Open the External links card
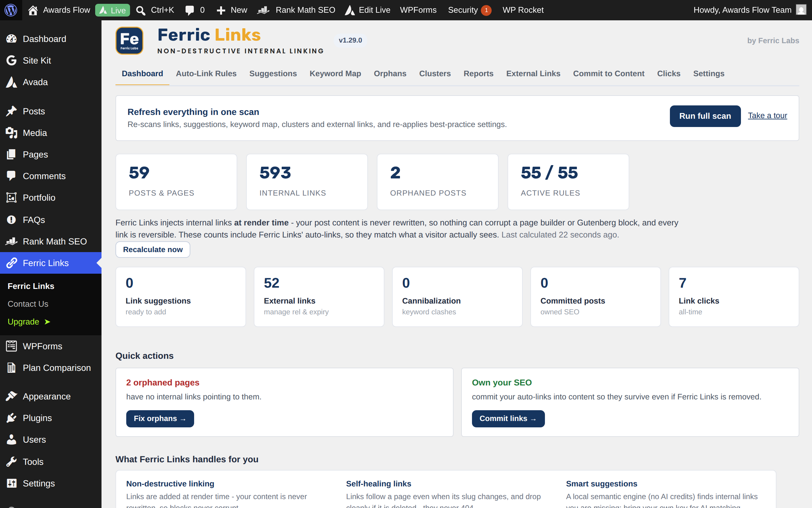 point(319,297)
